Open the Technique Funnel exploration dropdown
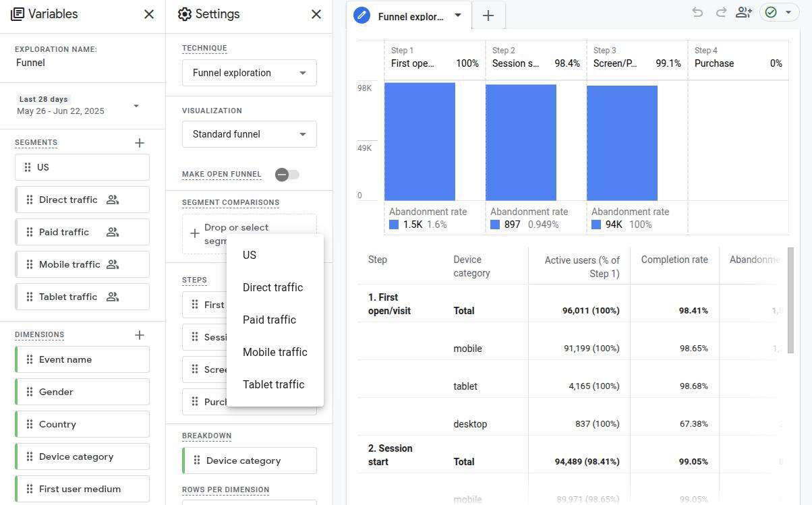This screenshot has height=505, width=812. pyautogui.click(x=250, y=73)
